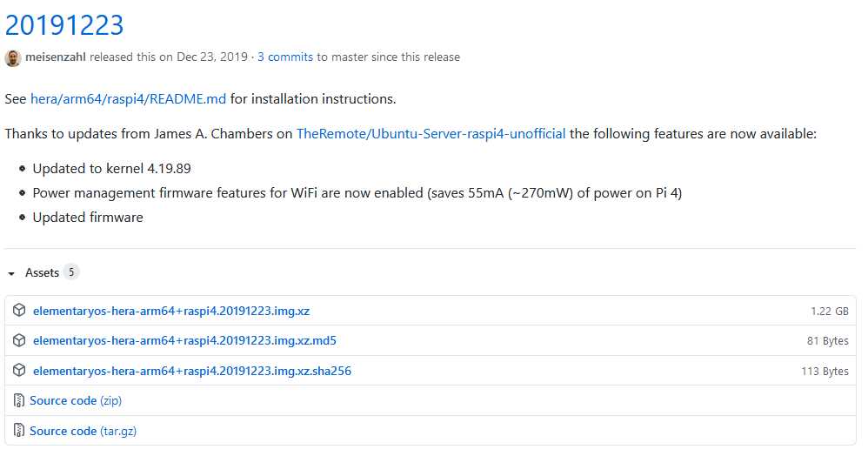868x456 pixels.
Task: Download Source code (zip)
Action: pos(76,400)
